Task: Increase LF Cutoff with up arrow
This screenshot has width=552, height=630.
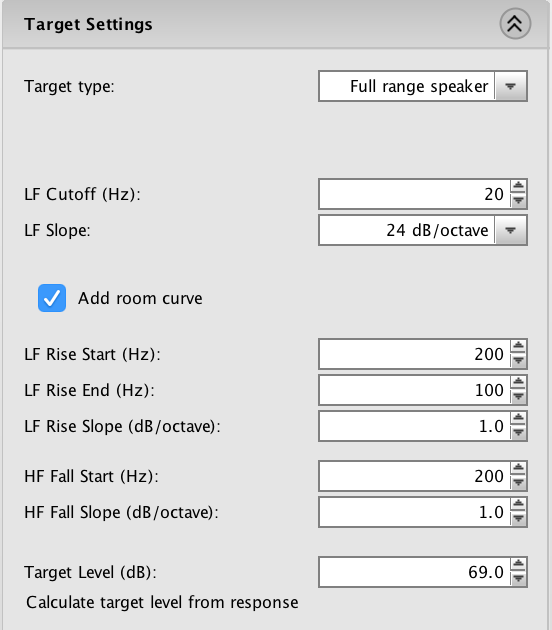Action: 519,186
